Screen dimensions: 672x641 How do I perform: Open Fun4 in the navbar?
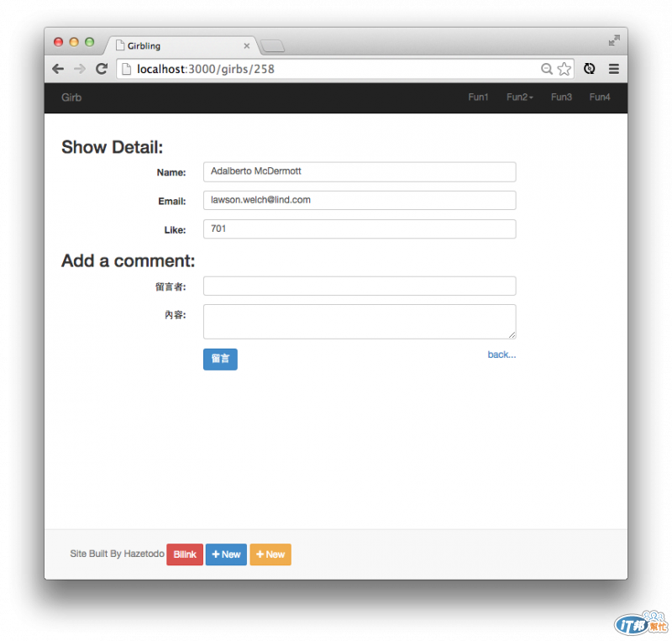tap(600, 97)
